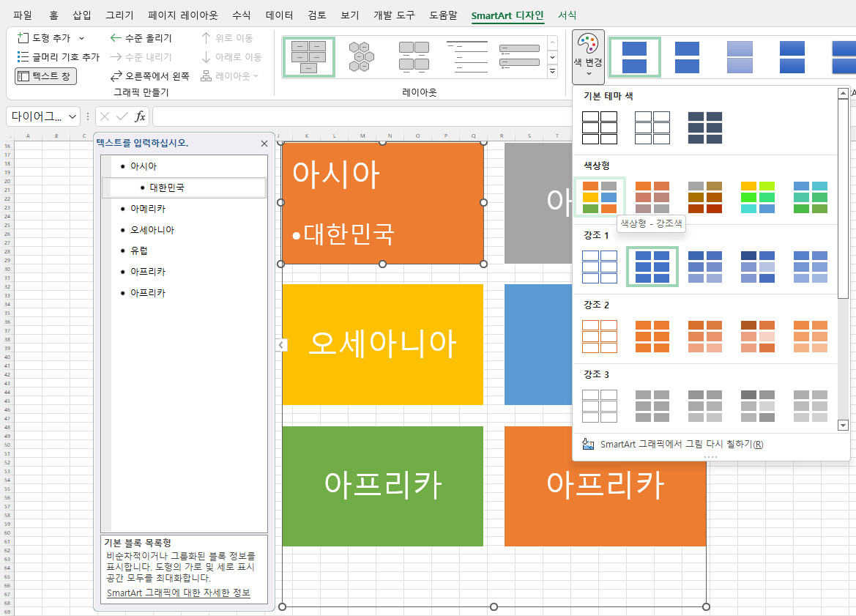856x616 pixels.
Task: Select the lined list layout thumbnail
Action: click(466, 57)
